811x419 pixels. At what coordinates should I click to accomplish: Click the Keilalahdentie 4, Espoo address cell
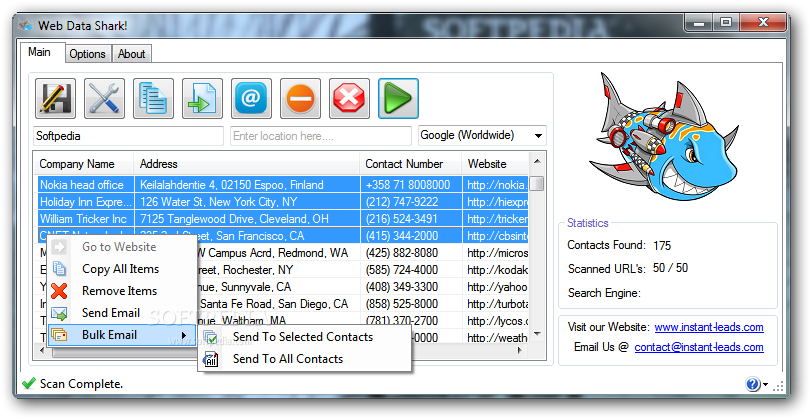pos(232,185)
